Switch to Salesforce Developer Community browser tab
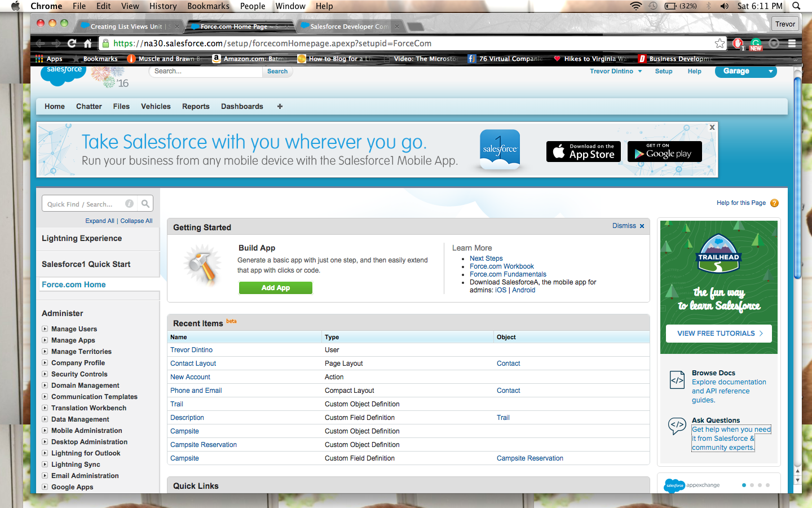This screenshot has width=812, height=508. [x=350, y=27]
